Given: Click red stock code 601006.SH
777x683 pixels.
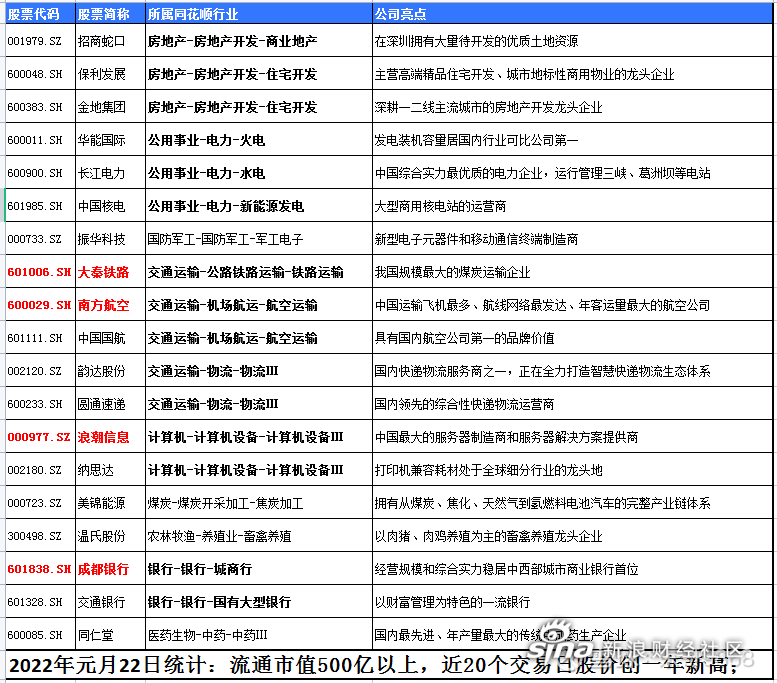Looking at the screenshot, I should pyautogui.click(x=39, y=272).
